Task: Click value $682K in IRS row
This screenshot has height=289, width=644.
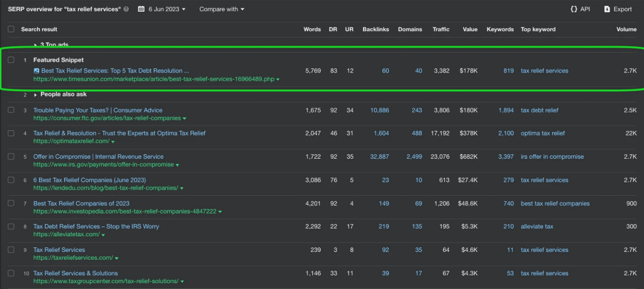Action: [x=469, y=157]
